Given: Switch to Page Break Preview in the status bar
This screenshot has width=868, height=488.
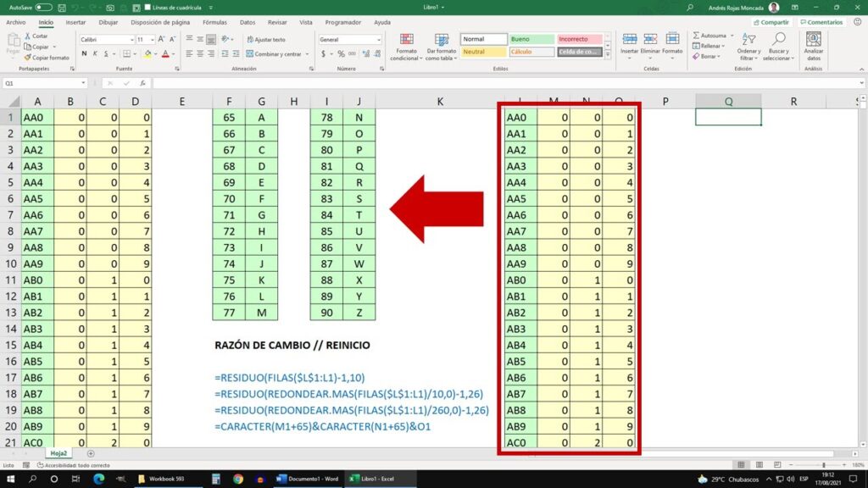Looking at the screenshot, I should (777, 465).
